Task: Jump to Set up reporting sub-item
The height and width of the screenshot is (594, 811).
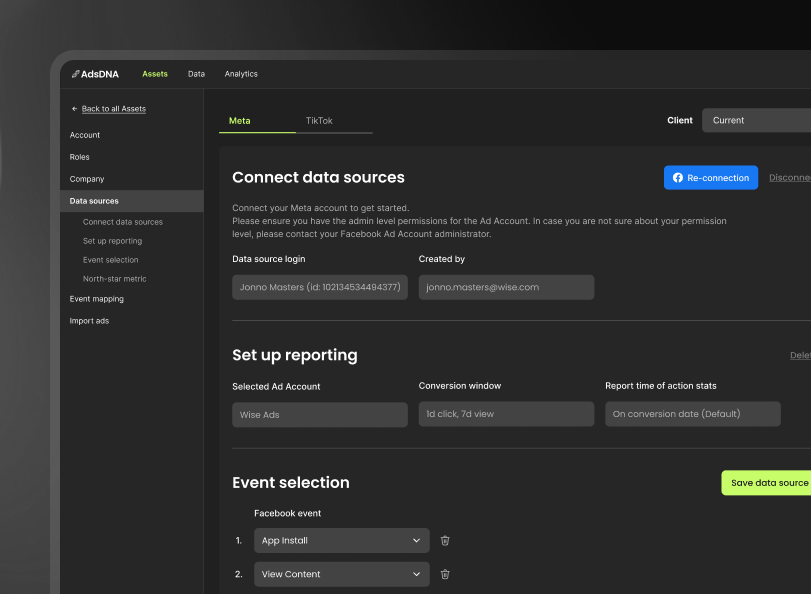Action: [x=112, y=241]
